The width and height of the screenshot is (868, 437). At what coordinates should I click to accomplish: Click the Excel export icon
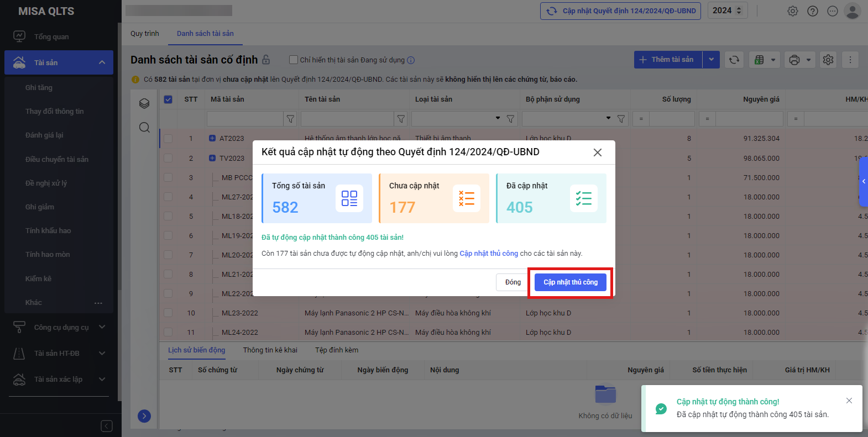click(x=760, y=60)
